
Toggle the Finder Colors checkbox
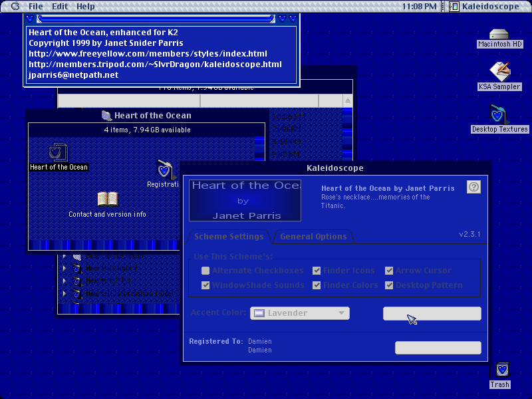(317, 285)
